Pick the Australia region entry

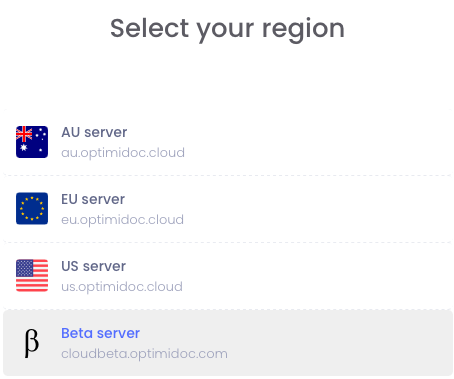click(228, 142)
